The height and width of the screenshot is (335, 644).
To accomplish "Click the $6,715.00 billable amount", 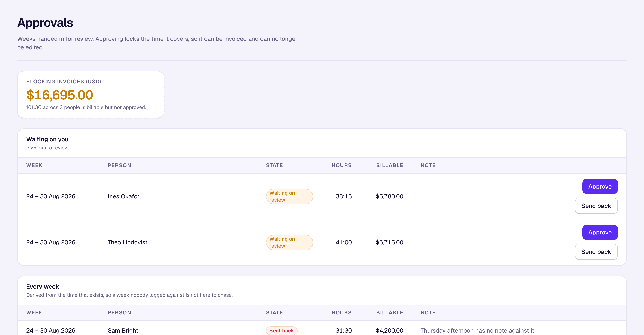I will (389, 242).
